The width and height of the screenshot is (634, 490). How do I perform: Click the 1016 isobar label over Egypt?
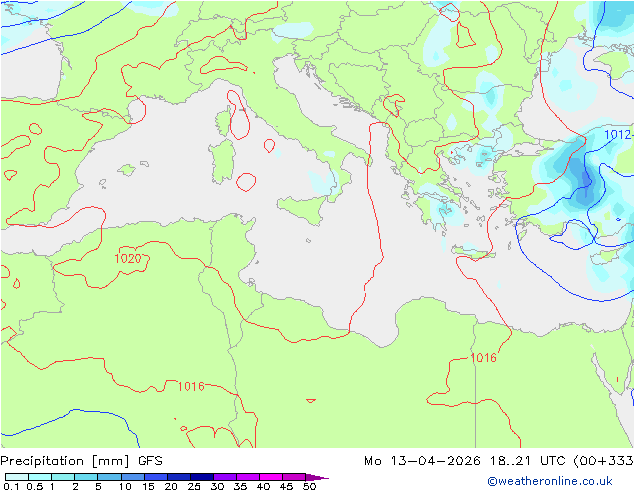[484, 358]
